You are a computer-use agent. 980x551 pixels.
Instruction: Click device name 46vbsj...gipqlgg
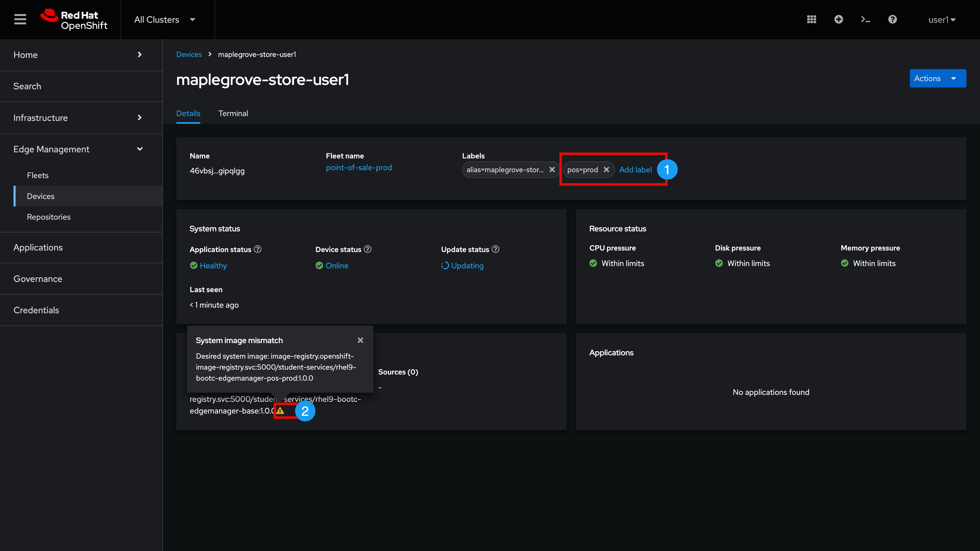pyautogui.click(x=217, y=171)
